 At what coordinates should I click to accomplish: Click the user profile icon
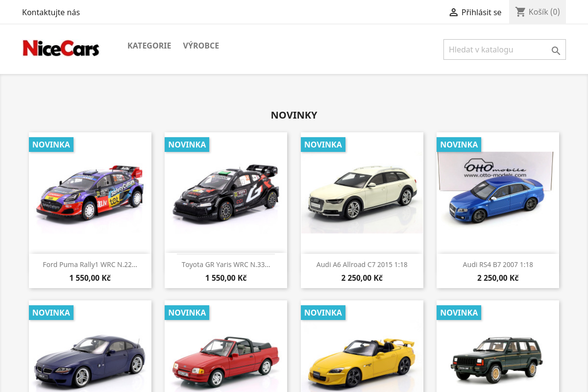point(453,12)
